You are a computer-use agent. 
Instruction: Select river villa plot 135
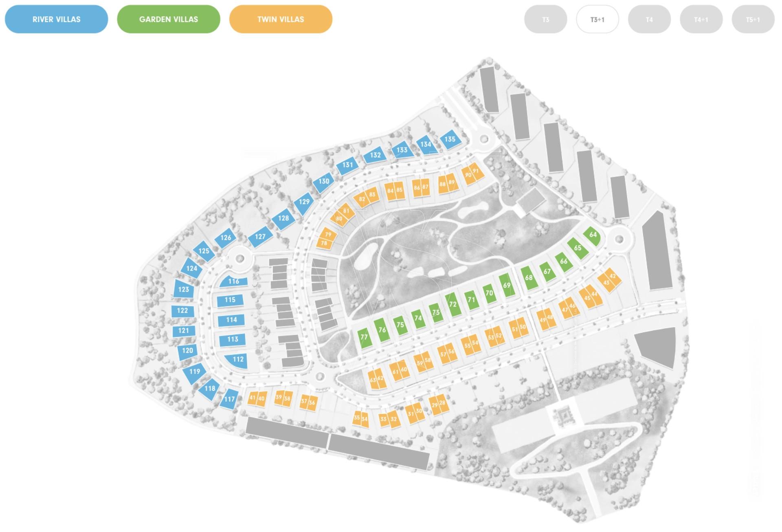tap(450, 139)
